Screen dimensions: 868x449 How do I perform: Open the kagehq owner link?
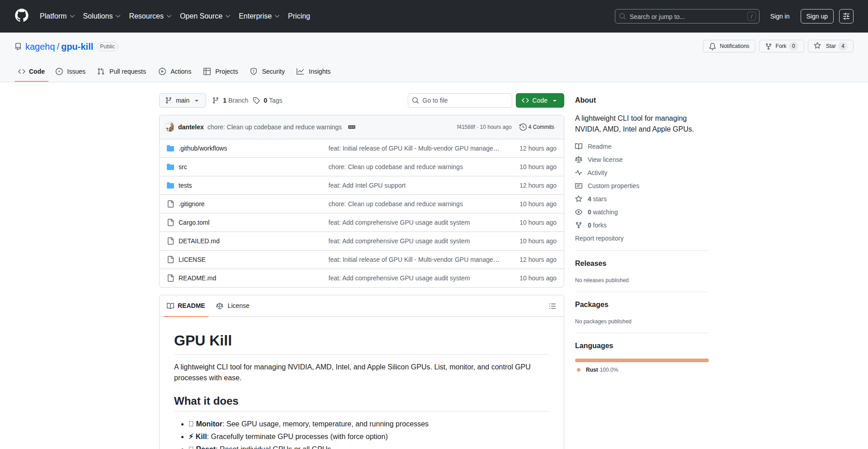[x=40, y=47]
